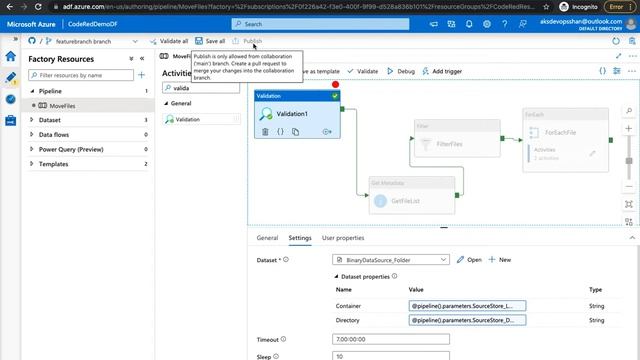Zoom out canvas with minus icon

tap(629, 187)
